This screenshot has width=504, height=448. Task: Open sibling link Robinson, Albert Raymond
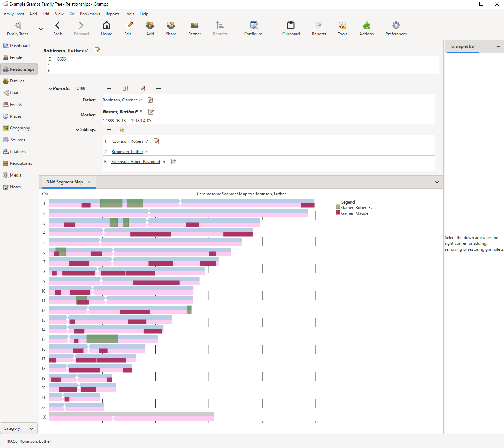tap(136, 162)
